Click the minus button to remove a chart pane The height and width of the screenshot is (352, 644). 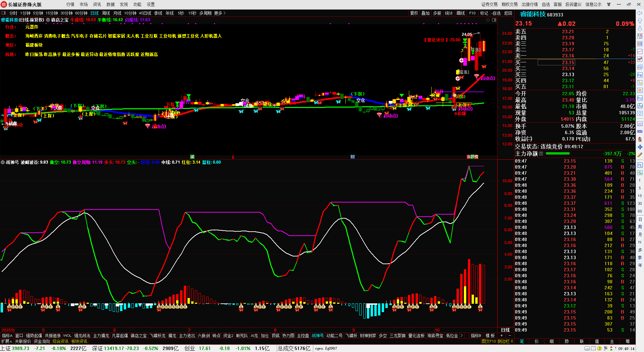(x=510, y=336)
